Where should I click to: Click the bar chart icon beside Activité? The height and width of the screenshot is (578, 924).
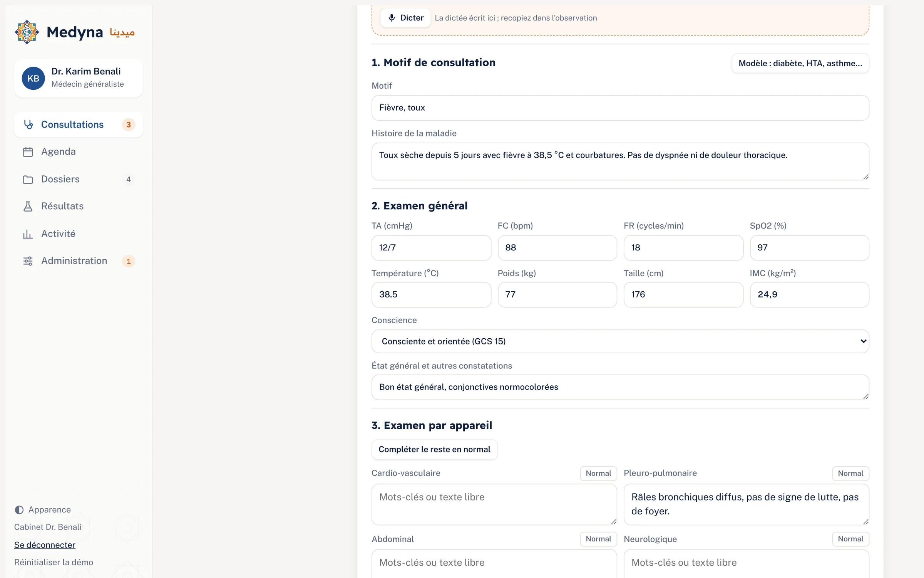(x=28, y=234)
